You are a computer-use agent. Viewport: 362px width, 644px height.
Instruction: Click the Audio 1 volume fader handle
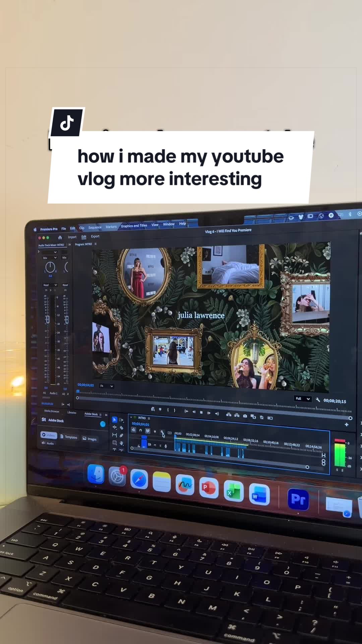pos(48,320)
